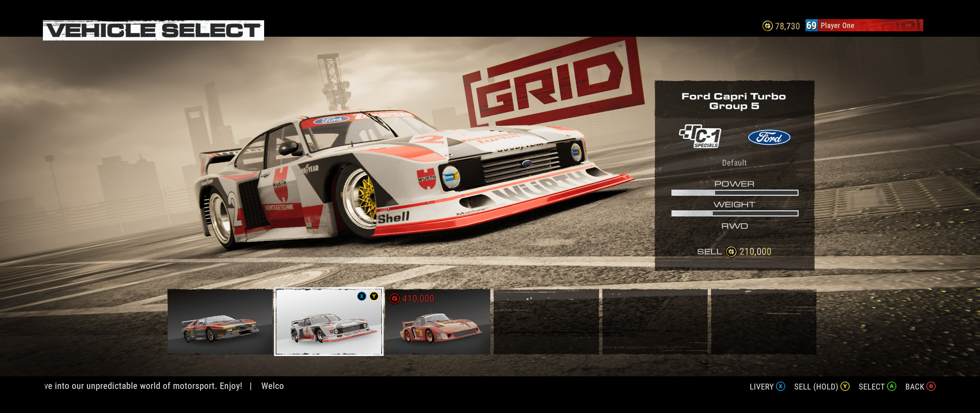
Task: Select the dark Group 5 car thumbnail
Action: (x=220, y=322)
